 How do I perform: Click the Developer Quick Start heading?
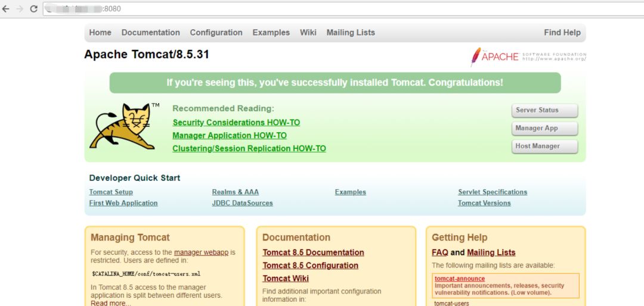(x=135, y=178)
